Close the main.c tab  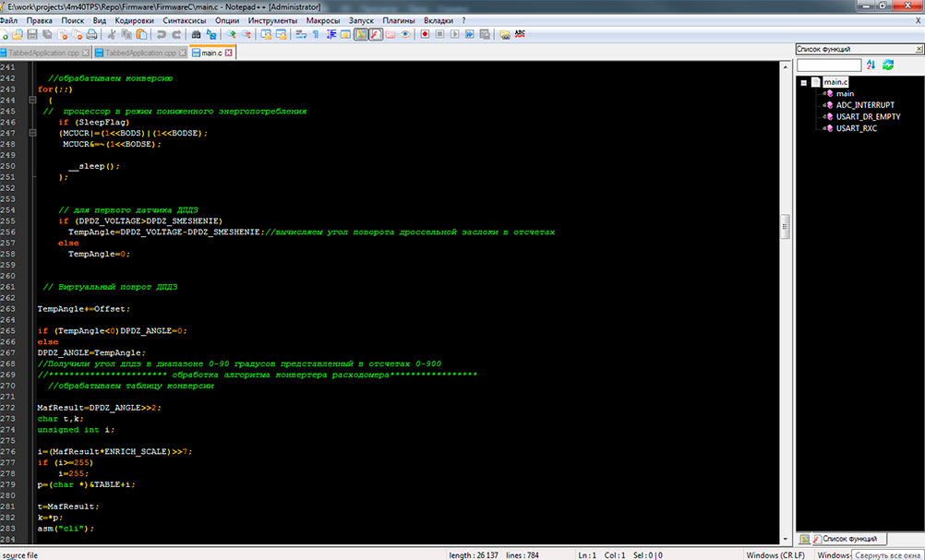[x=230, y=53]
